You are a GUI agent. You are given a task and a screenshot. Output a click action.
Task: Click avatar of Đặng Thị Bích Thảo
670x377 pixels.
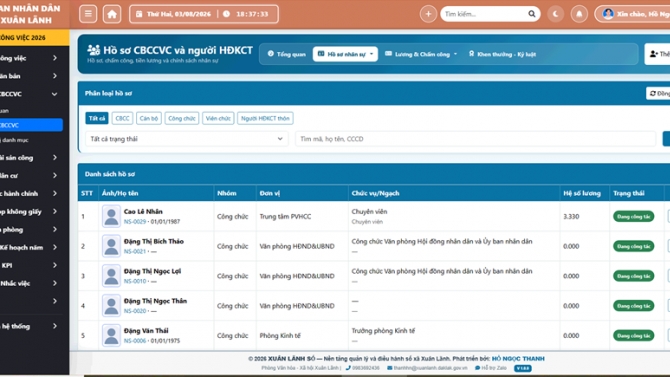111,246
